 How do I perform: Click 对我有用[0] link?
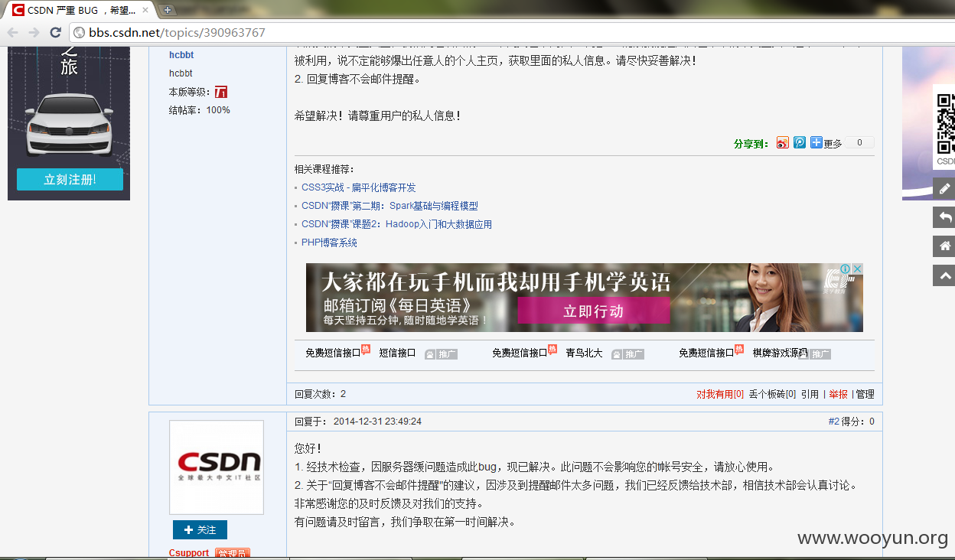pyautogui.click(x=720, y=394)
